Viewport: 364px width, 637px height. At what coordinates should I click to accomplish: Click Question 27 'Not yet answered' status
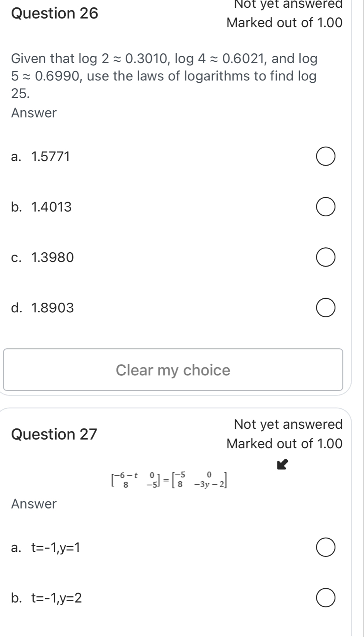288,424
